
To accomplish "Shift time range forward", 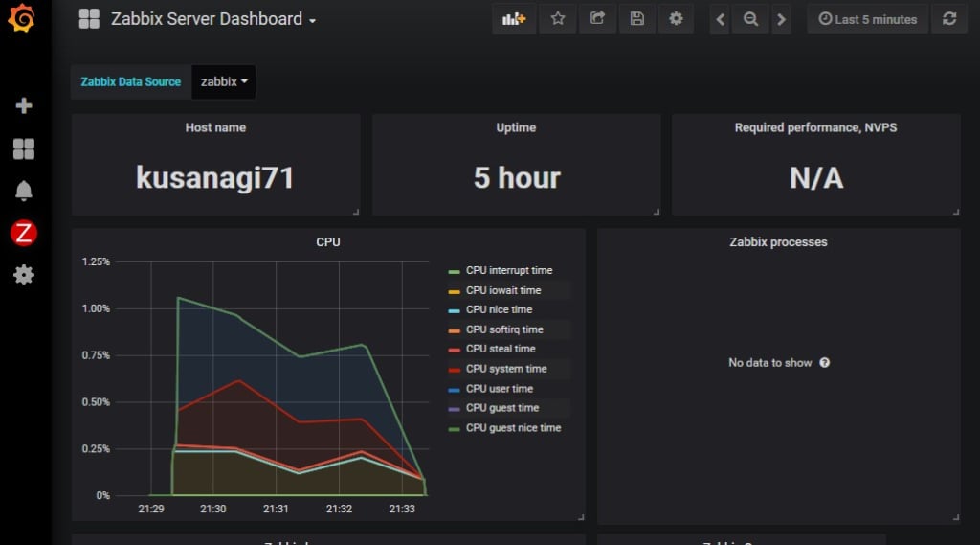I will (781, 19).
